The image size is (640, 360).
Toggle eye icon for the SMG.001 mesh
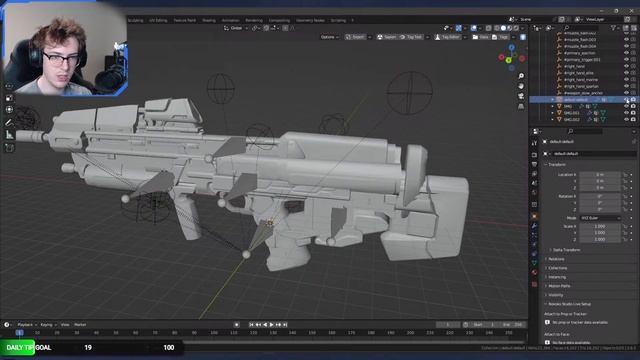(x=627, y=113)
